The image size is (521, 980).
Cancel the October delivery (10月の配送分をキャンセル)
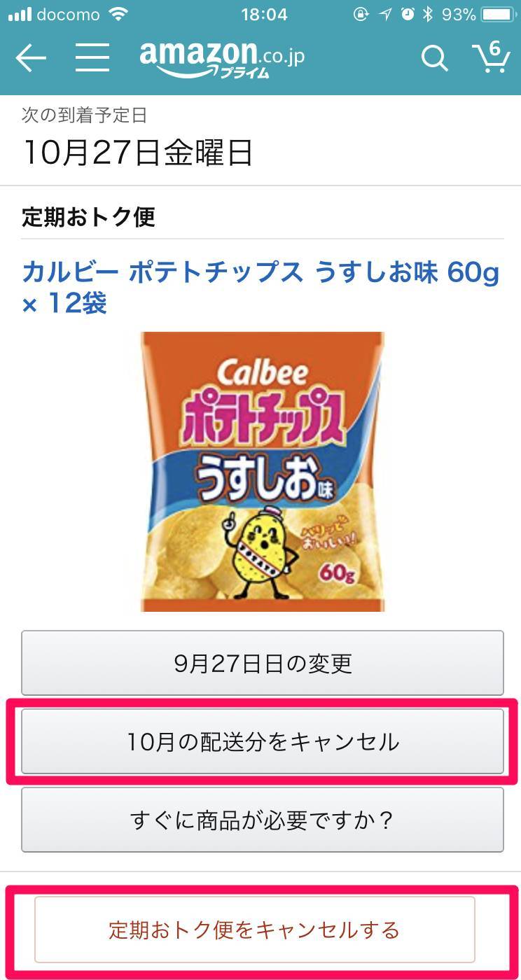263,741
